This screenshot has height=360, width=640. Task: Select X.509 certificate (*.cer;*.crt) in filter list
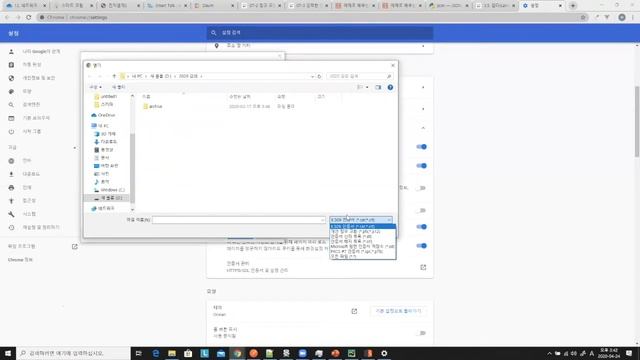362,227
